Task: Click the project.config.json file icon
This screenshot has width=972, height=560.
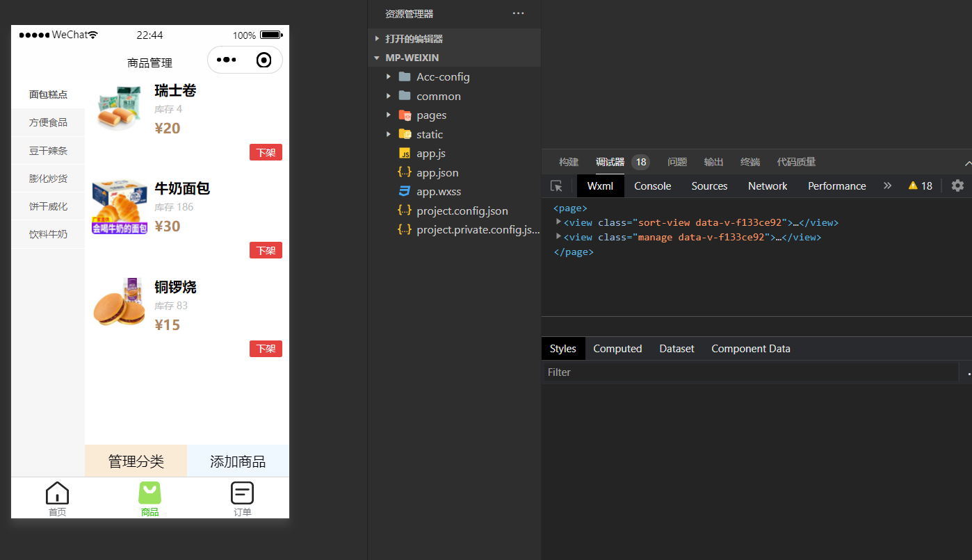Action: pyautogui.click(x=405, y=211)
